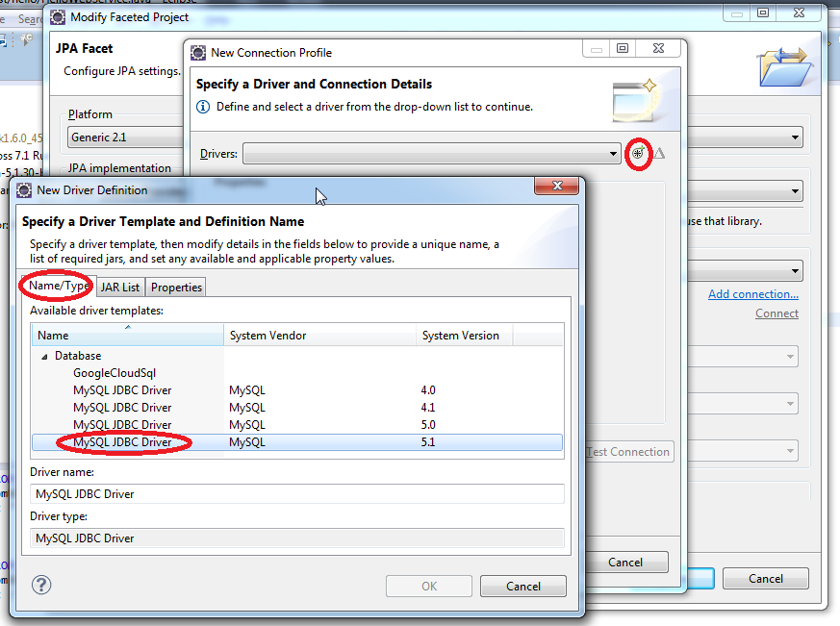This screenshot has width=840, height=626.
Task: Maximize the New Connection Profile window
Action: tap(623, 49)
